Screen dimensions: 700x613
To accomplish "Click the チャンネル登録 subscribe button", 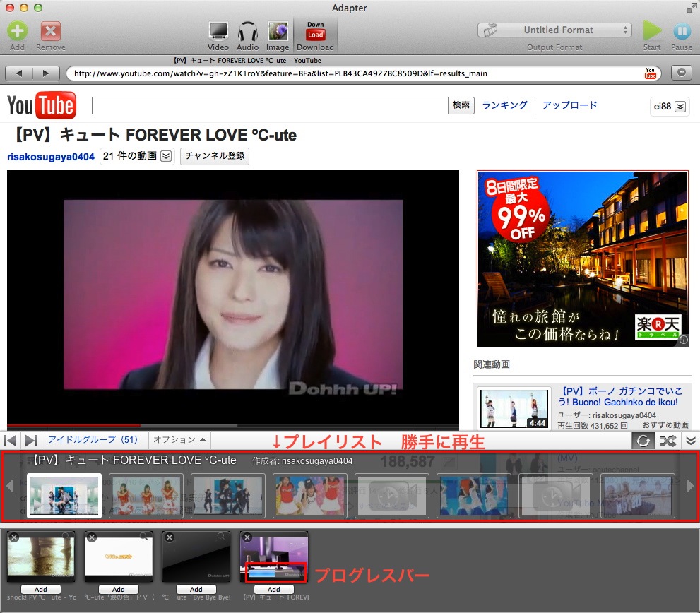I will point(215,156).
